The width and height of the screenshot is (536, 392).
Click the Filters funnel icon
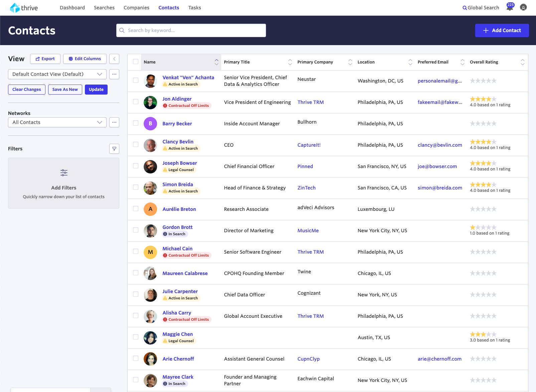(114, 149)
